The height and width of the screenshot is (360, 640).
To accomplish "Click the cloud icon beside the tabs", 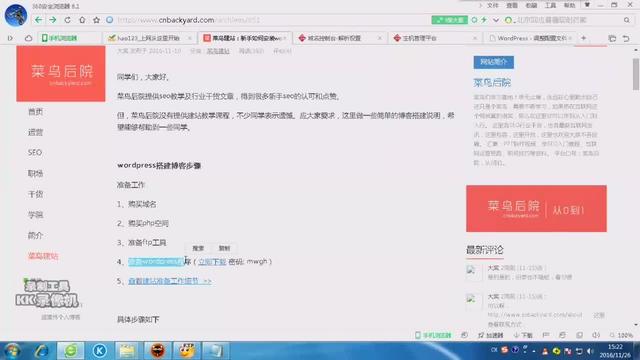I will [28, 38].
